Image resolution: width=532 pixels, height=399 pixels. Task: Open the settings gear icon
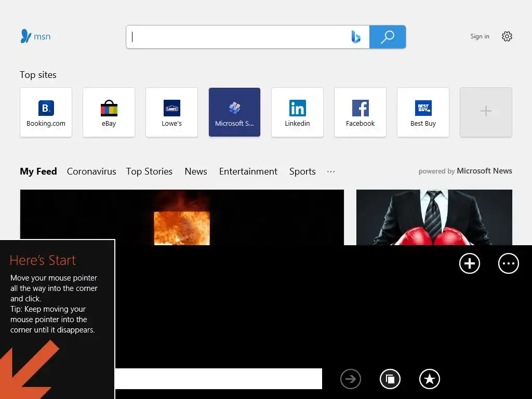(x=507, y=36)
